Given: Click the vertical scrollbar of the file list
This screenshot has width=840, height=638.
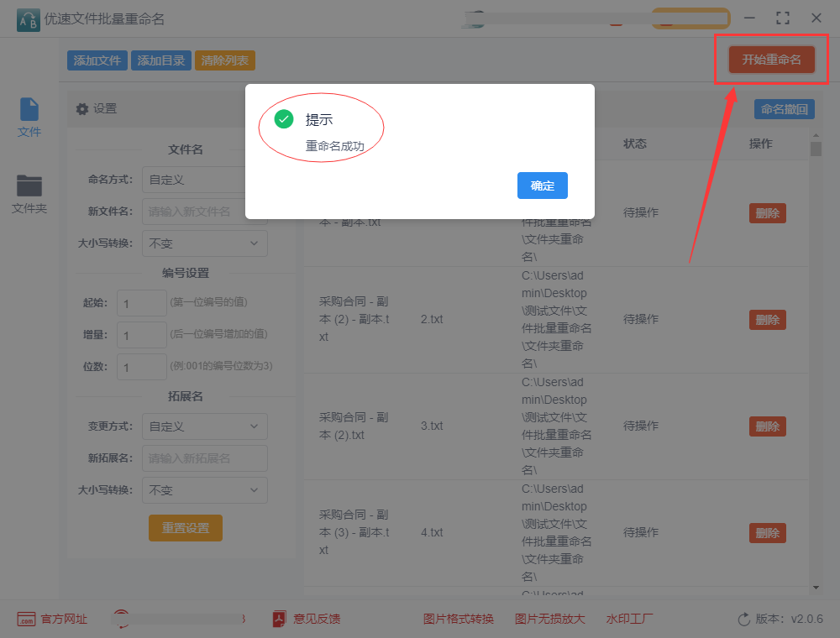Looking at the screenshot, I should click(x=816, y=151).
